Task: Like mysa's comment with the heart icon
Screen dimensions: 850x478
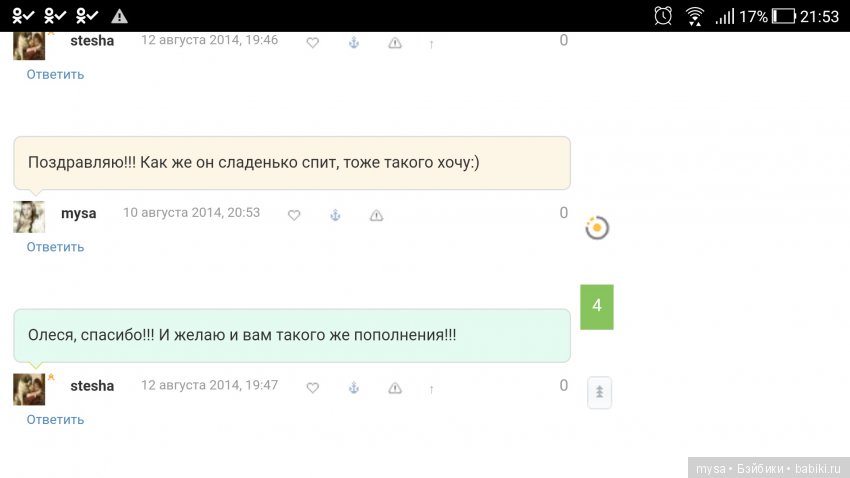Action: (294, 215)
